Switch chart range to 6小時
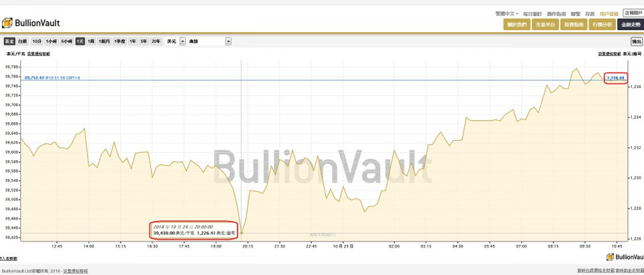 click(67, 42)
